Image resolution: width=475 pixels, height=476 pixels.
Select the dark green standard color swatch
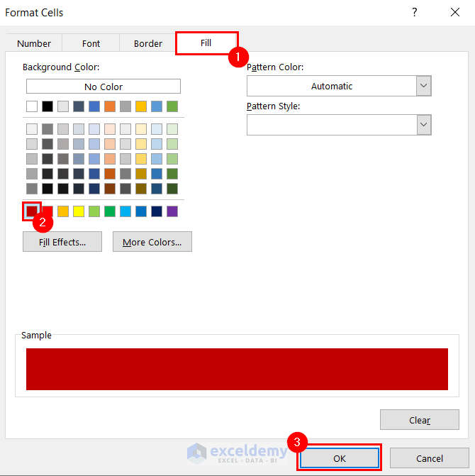point(110,211)
